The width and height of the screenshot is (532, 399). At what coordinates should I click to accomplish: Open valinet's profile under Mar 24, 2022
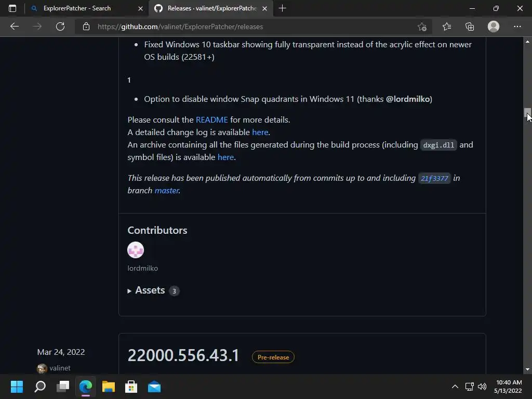click(60, 368)
